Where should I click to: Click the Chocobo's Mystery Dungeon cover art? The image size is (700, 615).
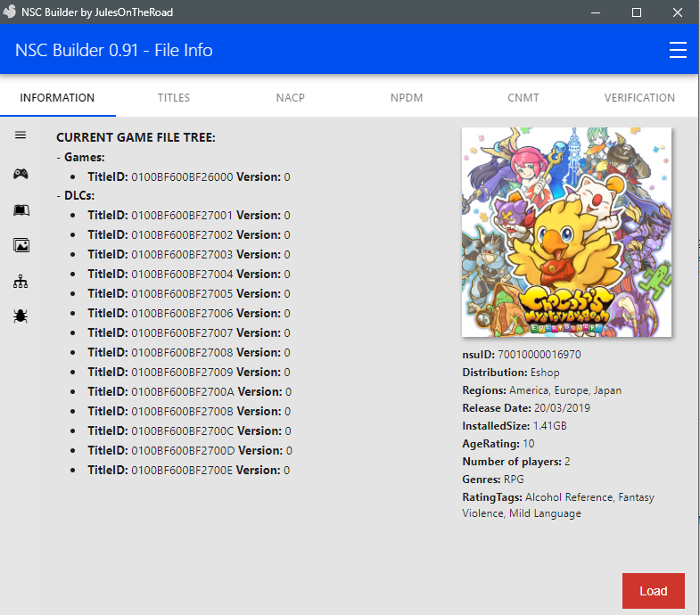click(x=566, y=232)
